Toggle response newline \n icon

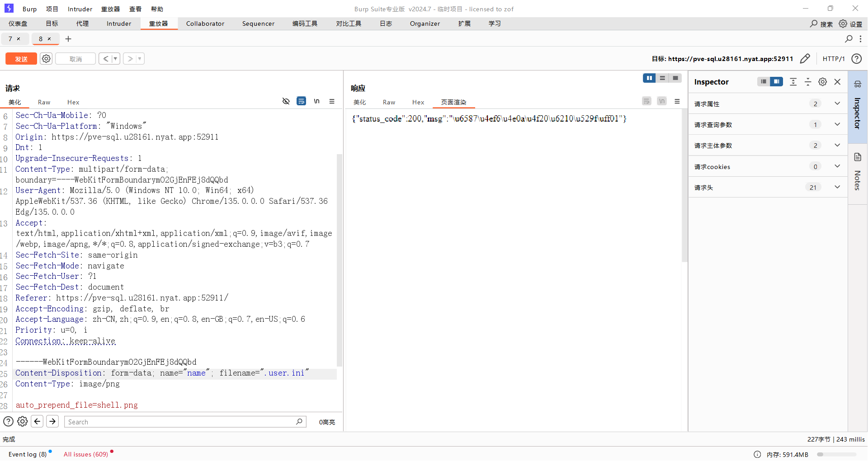pyautogui.click(x=662, y=101)
